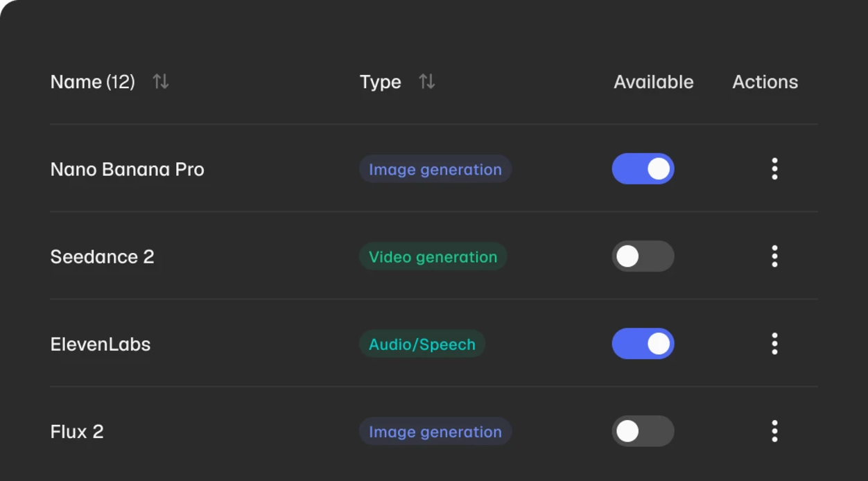Expand the ElevenLabs actions dropdown
This screenshot has height=481, width=868.
(x=774, y=344)
